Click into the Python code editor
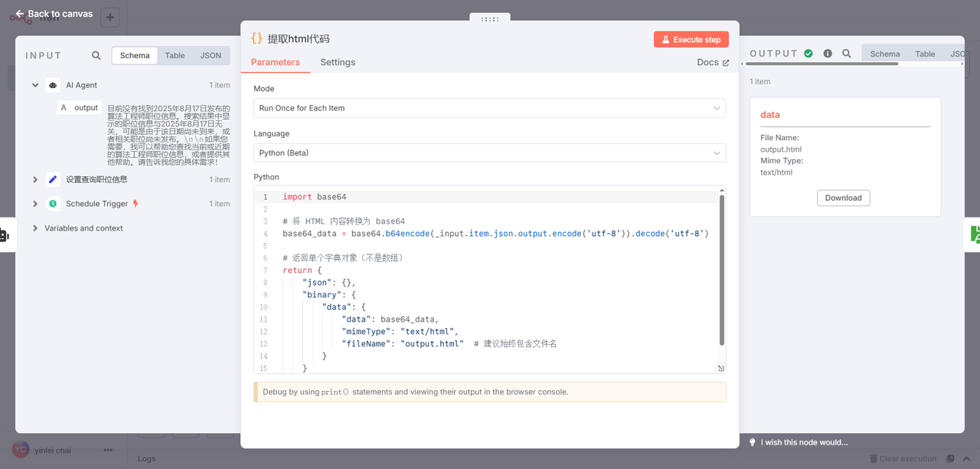Image resolution: width=980 pixels, height=469 pixels. 490,280
